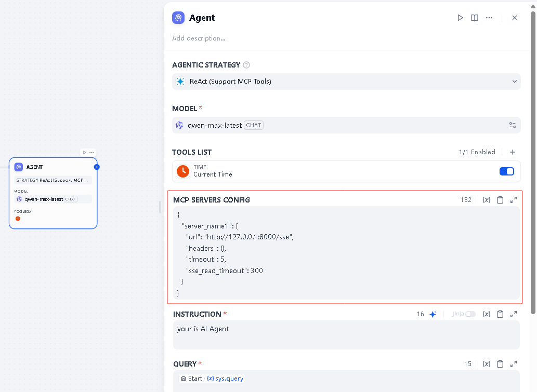Click the split view icon in the panel header
The width and height of the screenshot is (537, 392).
(x=475, y=17)
